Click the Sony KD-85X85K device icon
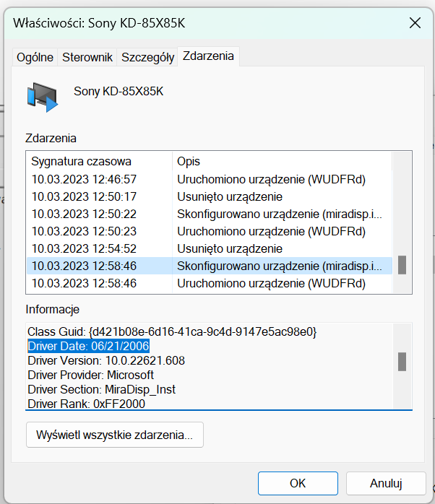435x504 pixels. pos(42,97)
